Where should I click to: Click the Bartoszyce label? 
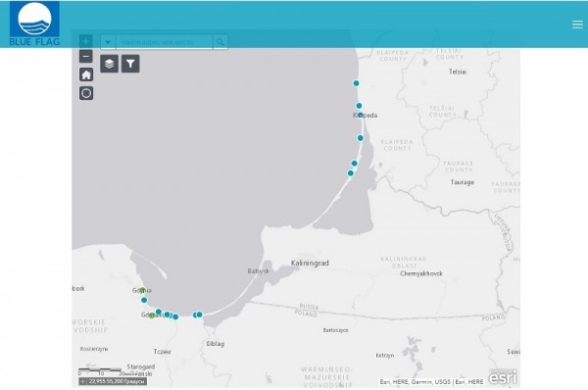coord(335,330)
